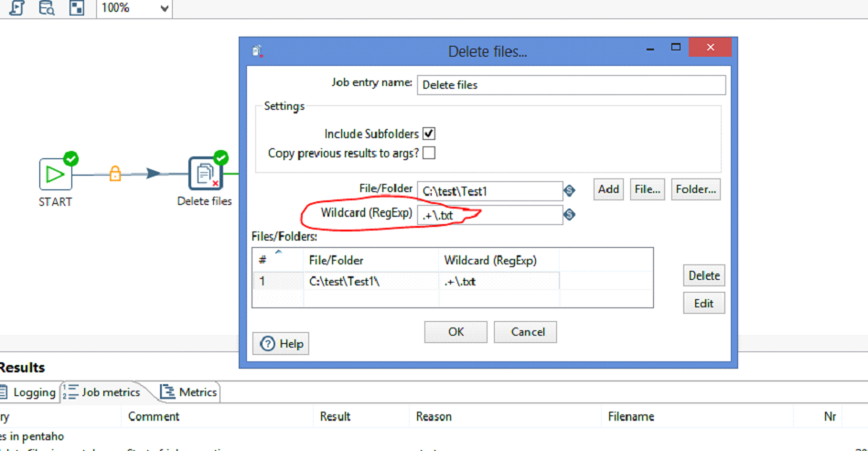868x451 pixels.
Task: Open the Metrics tab
Action: 188,392
